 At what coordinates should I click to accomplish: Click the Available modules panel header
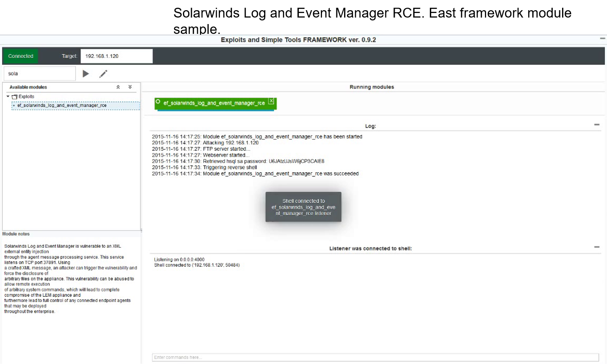(28, 87)
